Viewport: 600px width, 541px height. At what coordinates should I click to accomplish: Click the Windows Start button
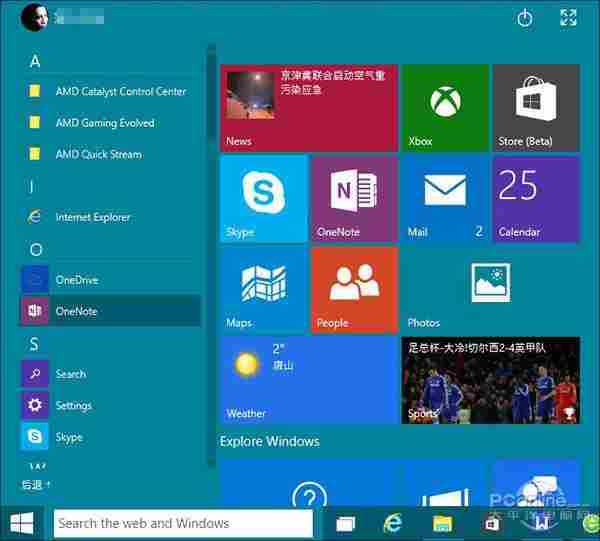click(22, 523)
